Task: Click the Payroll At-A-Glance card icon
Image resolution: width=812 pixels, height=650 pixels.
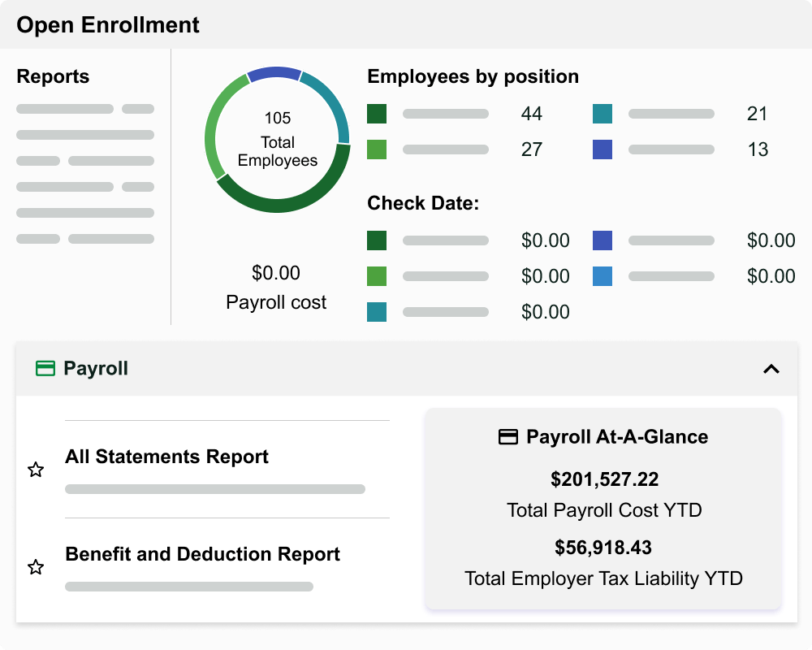Action: [508, 436]
